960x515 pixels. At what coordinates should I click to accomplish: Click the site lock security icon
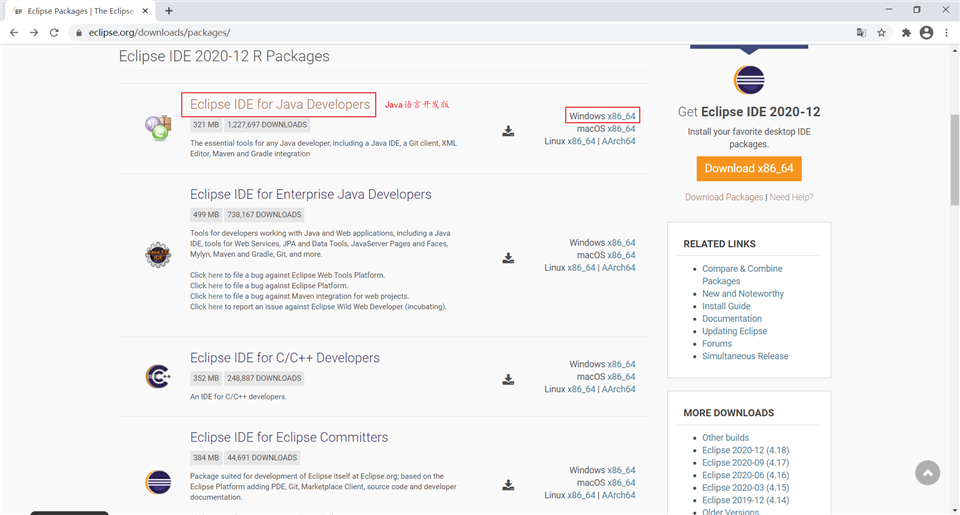[x=78, y=32]
